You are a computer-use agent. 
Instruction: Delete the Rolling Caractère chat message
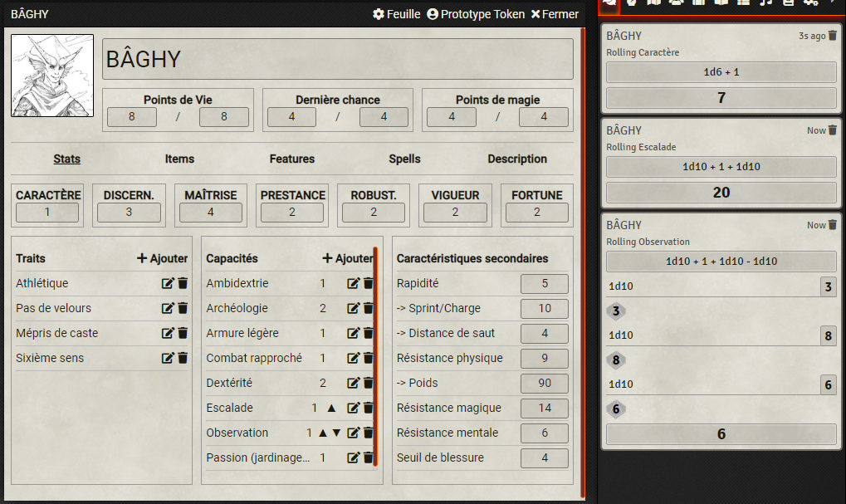(833, 37)
